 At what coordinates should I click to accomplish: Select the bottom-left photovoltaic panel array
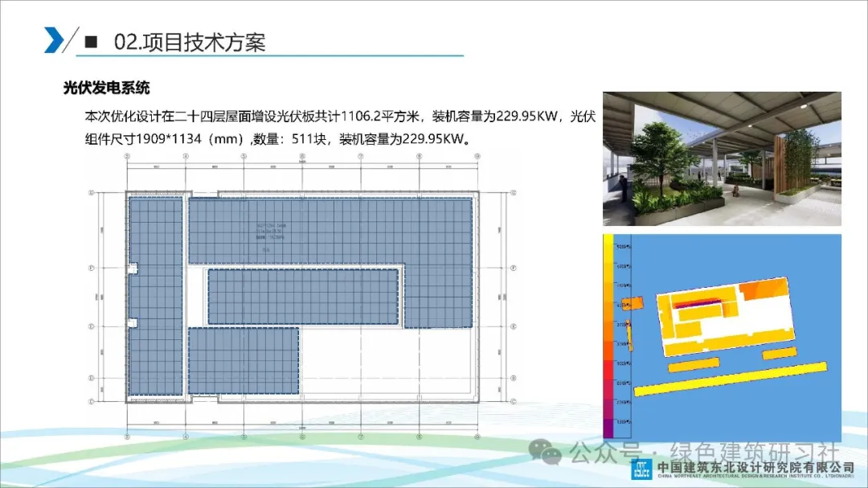click(x=243, y=359)
